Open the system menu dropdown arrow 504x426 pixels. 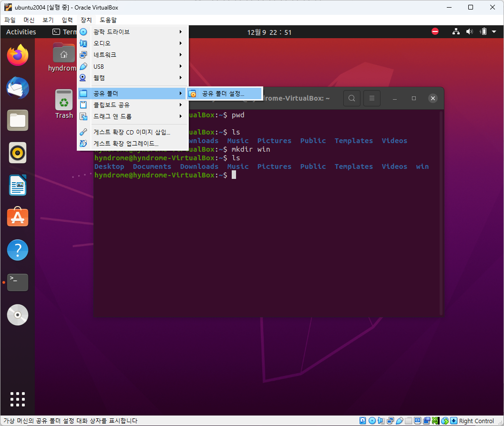494,31
